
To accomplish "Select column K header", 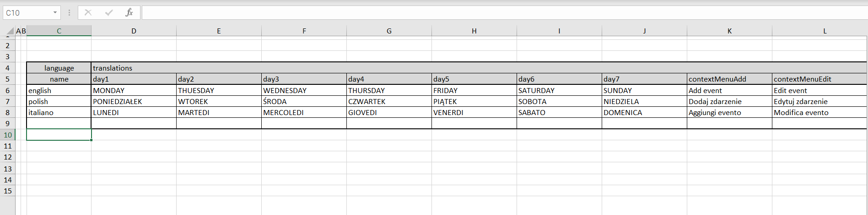I will click(729, 31).
